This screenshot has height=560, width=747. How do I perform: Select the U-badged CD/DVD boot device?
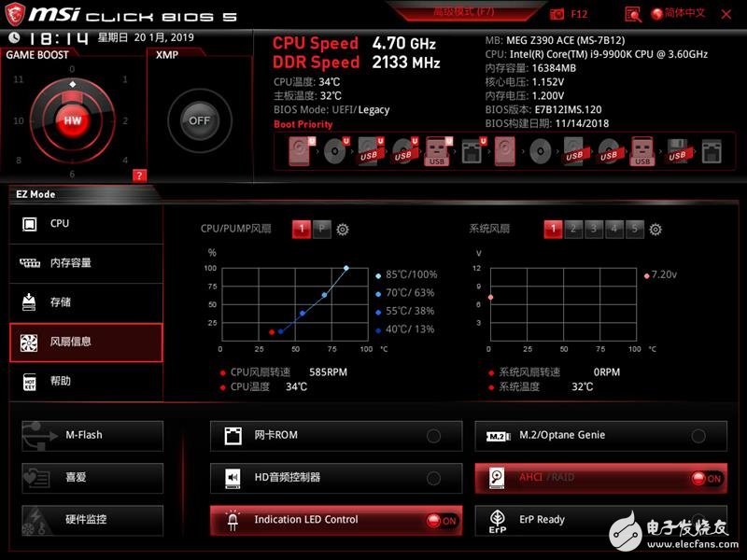click(336, 151)
